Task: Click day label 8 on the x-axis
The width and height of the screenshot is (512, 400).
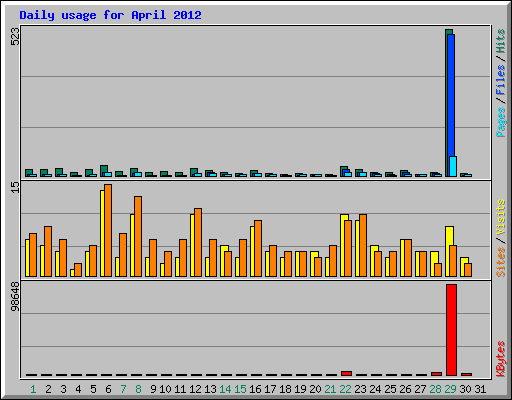Action: [138, 389]
